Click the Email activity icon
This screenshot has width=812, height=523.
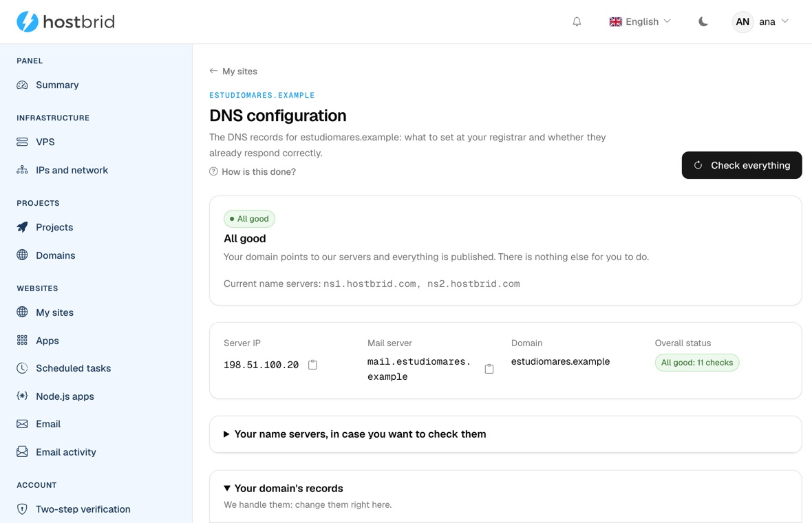[x=22, y=451]
